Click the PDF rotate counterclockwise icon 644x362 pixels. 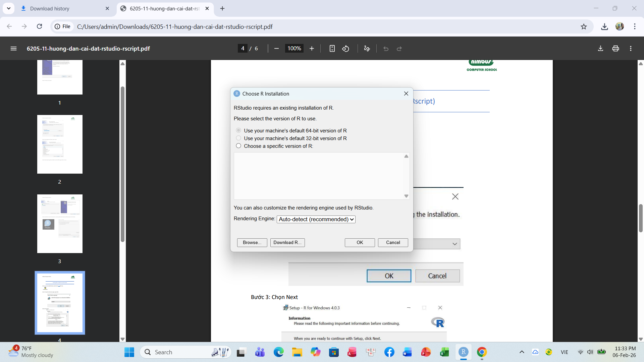[x=345, y=49]
